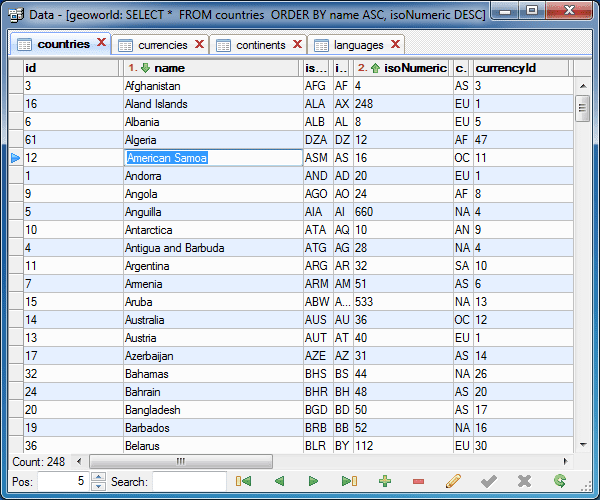Select the Bahrain name cell
The width and height of the screenshot is (600, 500).
click(x=213, y=391)
